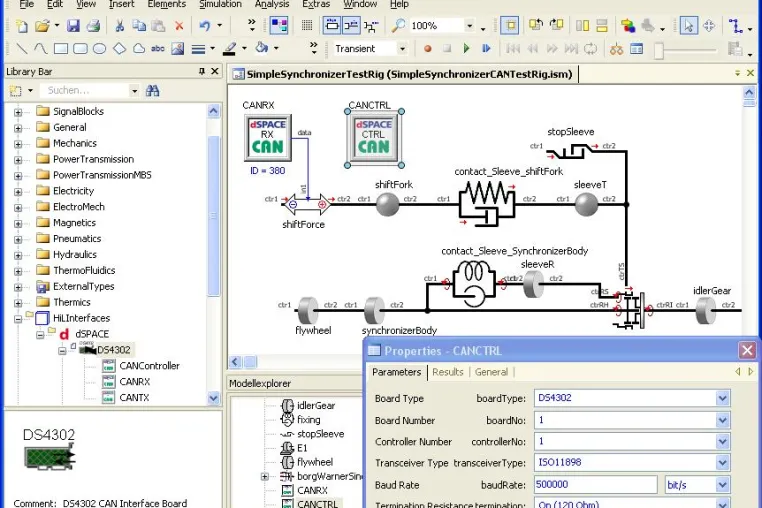Click the Cut scissors icon
This screenshot has height=508, width=762.
[x=120, y=26]
